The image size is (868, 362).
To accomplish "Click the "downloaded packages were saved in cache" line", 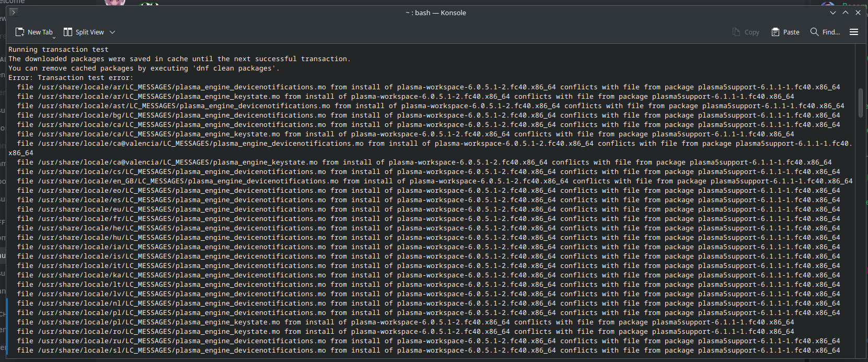I will tap(179, 59).
